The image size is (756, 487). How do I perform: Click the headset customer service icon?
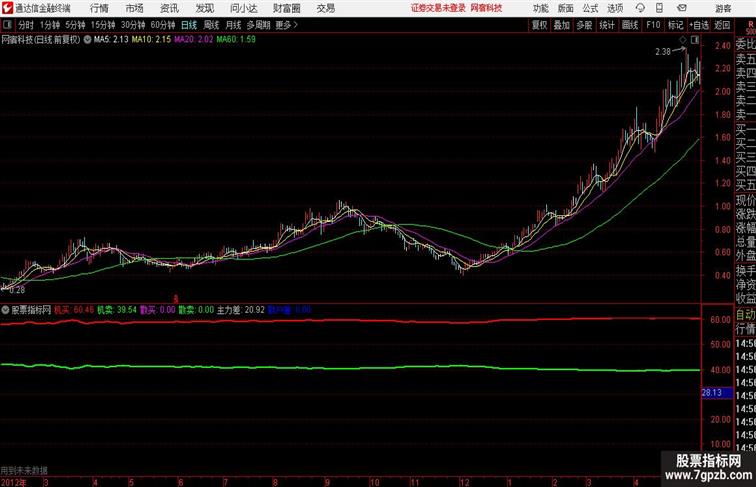point(640,8)
